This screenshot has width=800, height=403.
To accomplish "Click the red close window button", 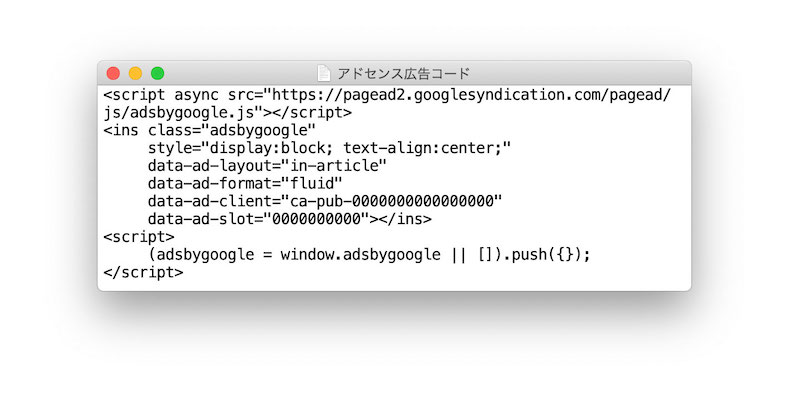I will coord(113,73).
